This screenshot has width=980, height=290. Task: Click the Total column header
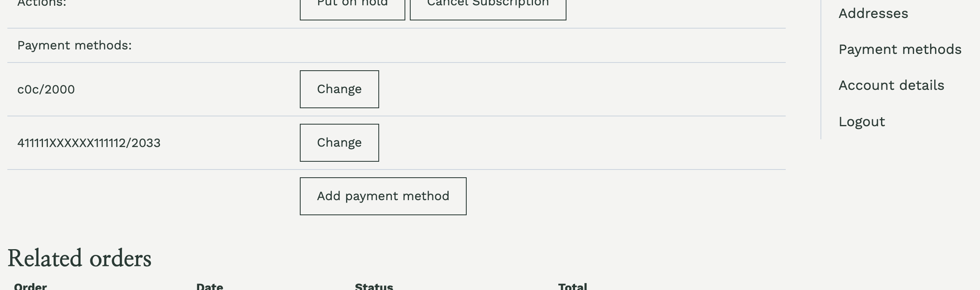click(x=572, y=286)
